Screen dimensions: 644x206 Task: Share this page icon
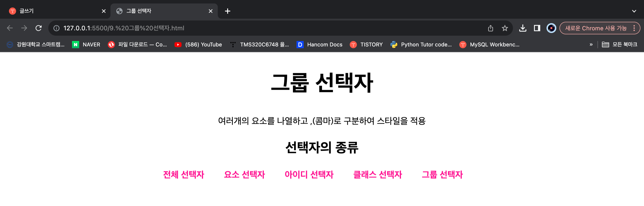(491, 28)
